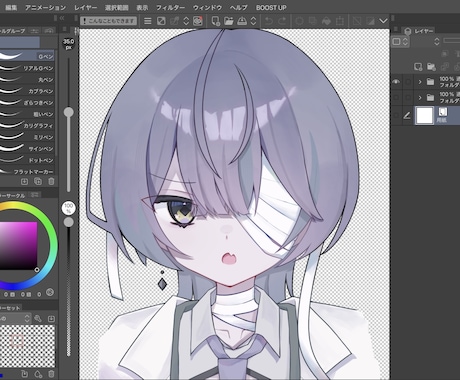Pick a color in the magenta color square

(18, 246)
